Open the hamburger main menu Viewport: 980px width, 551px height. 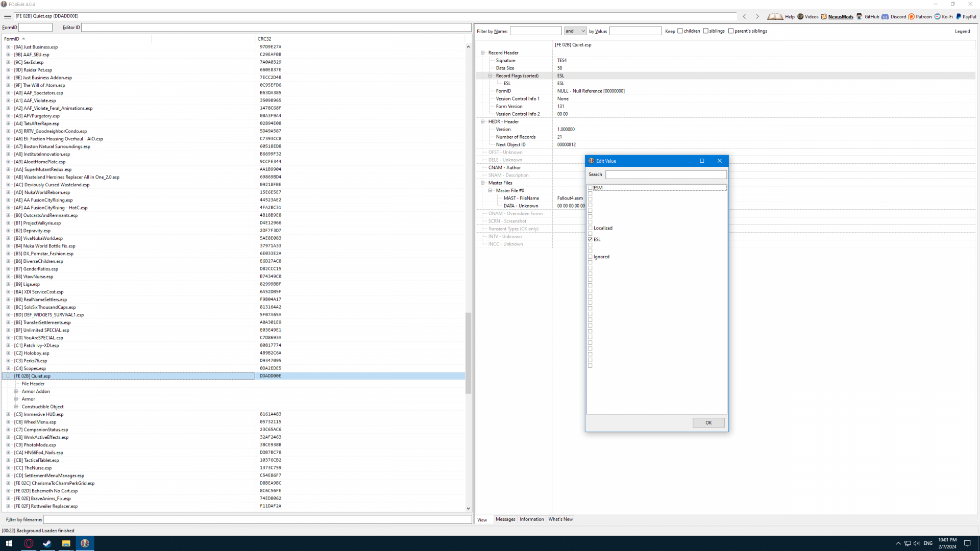tap(8, 16)
